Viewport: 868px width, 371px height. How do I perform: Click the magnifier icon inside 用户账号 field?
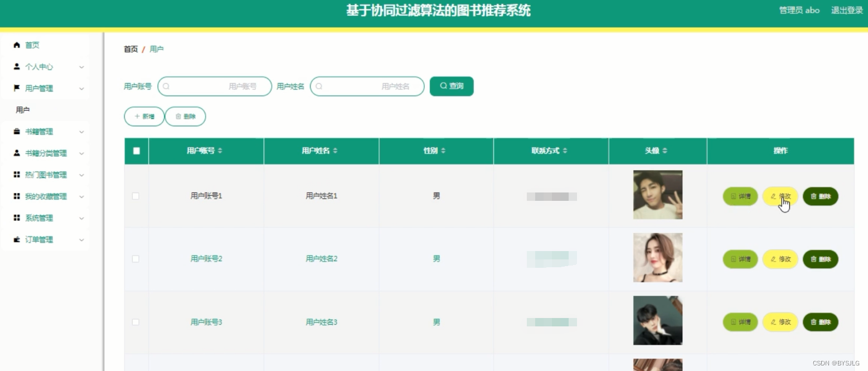(166, 86)
